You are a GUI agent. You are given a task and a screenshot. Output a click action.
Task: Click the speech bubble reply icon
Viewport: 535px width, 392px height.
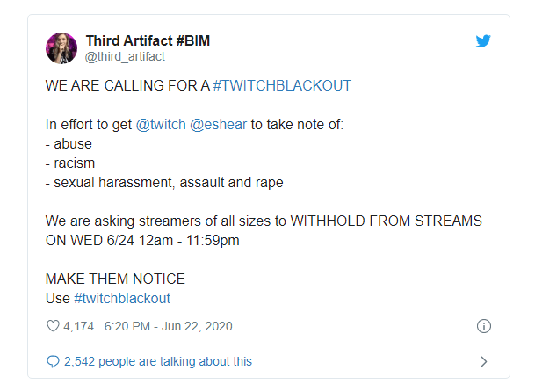point(53,361)
